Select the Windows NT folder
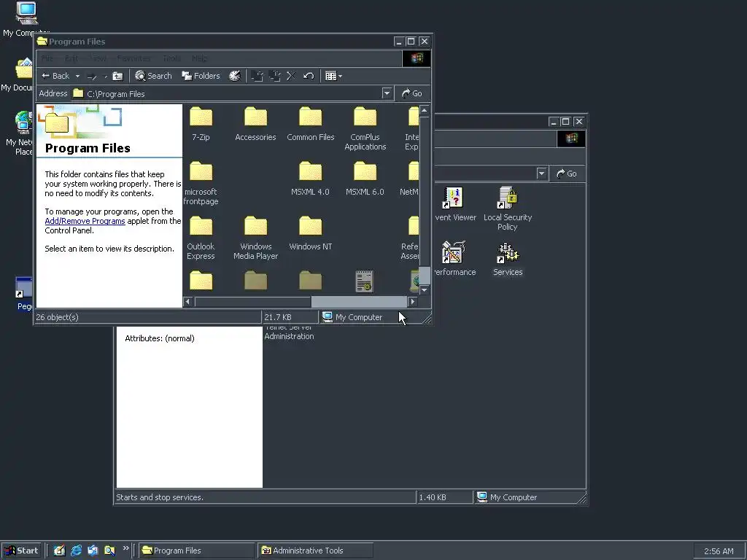The height and width of the screenshot is (560, 747). 311,234
